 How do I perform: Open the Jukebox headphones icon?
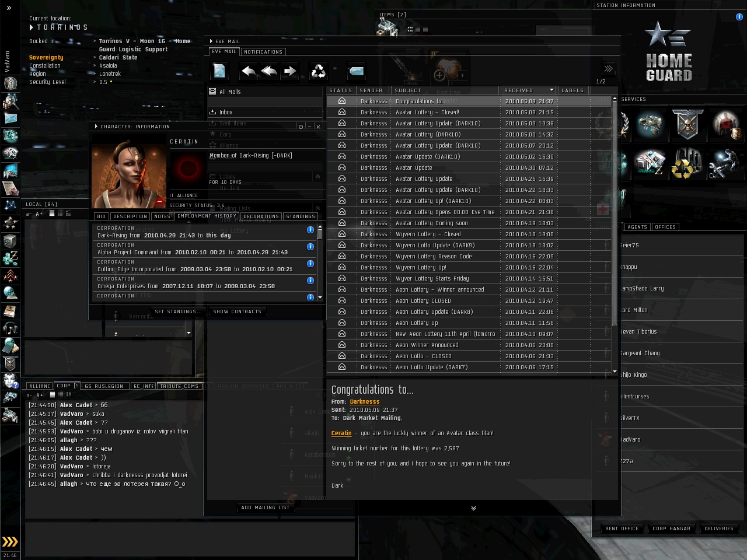[x=10, y=328]
